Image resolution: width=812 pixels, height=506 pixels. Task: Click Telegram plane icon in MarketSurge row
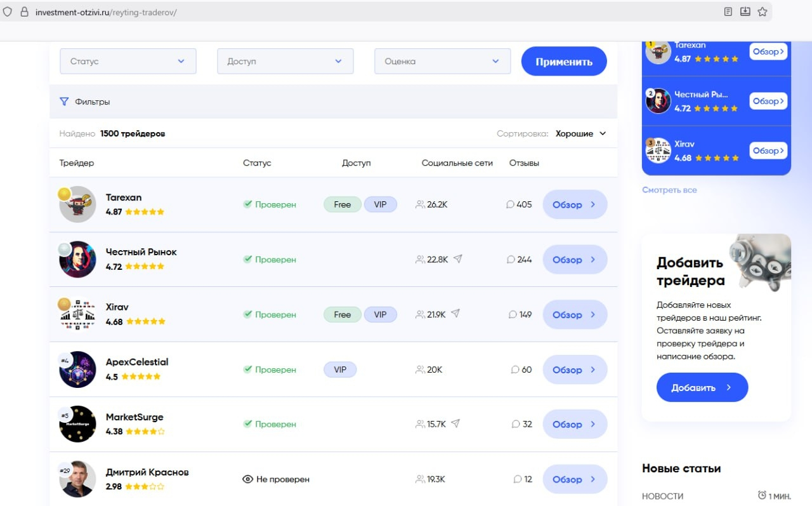455,423
